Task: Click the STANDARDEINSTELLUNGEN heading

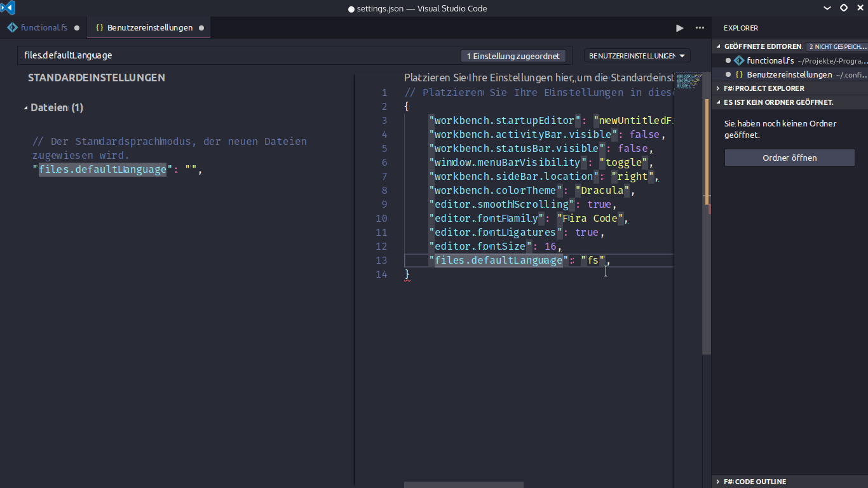Action: (97, 78)
